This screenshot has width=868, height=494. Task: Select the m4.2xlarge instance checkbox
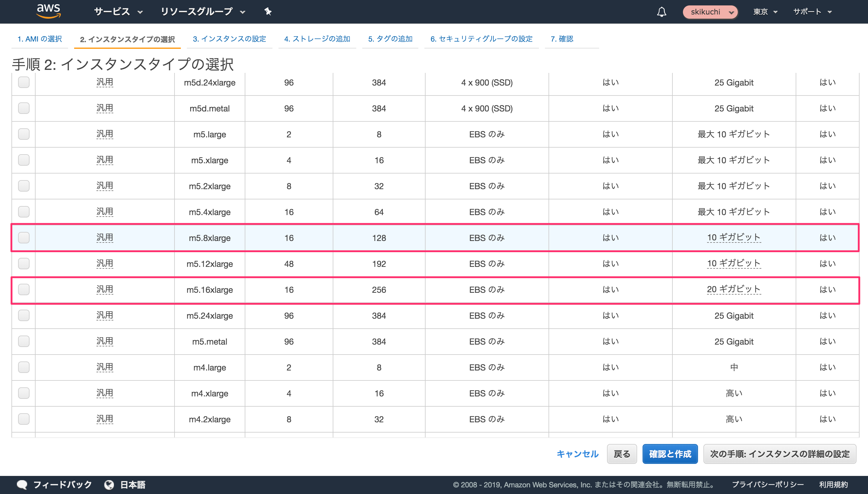pos(24,419)
